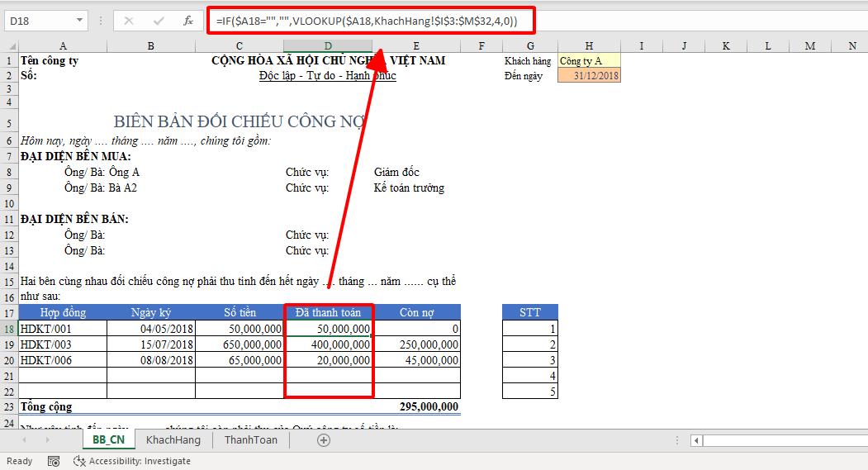Click next sheet navigation arrow

click(x=48, y=440)
